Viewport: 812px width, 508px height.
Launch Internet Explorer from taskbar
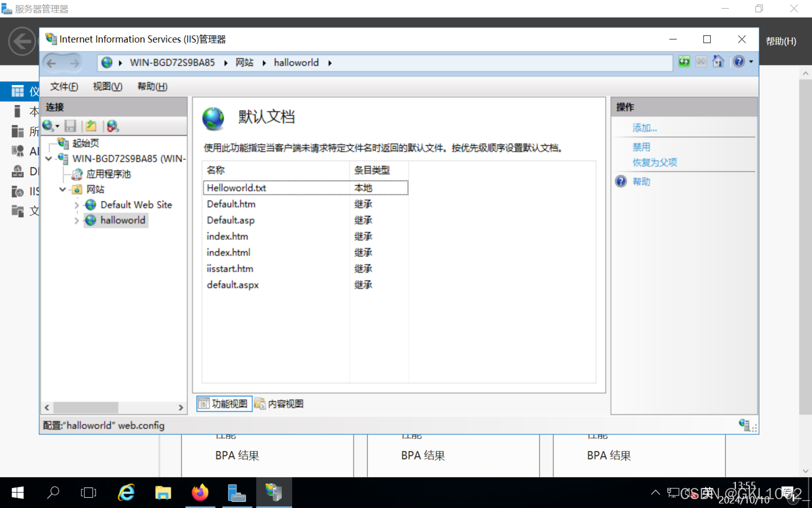pos(126,493)
